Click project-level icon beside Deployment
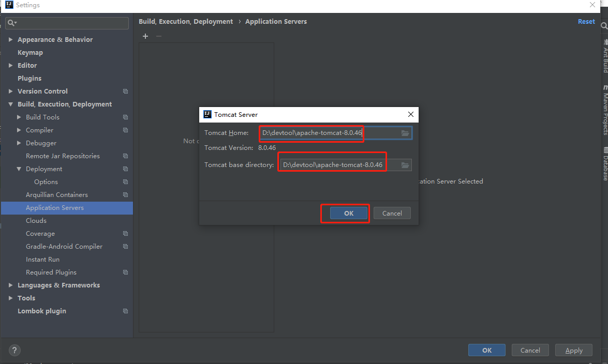The width and height of the screenshot is (608, 364). (125, 169)
